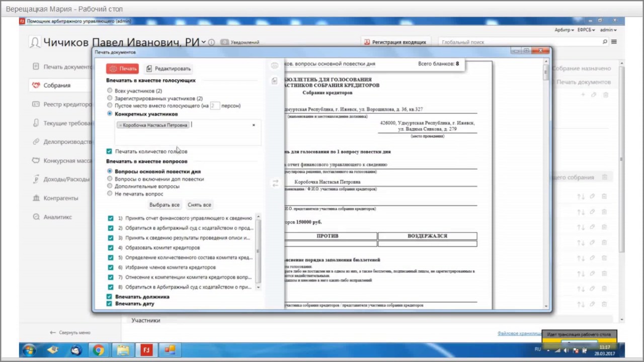Toggle Впечатать дату checkbox

click(109, 304)
